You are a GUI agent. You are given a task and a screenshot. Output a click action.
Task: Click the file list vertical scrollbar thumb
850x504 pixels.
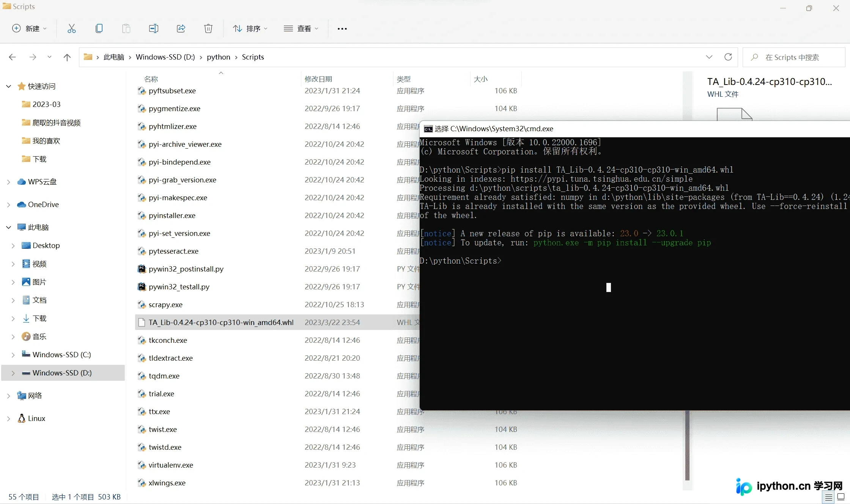tap(687, 446)
